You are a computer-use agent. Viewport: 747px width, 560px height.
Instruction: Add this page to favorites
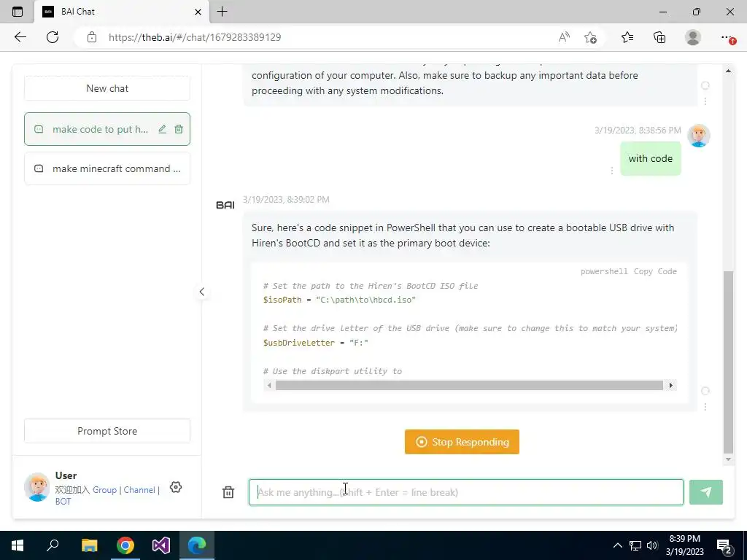point(590,37)
